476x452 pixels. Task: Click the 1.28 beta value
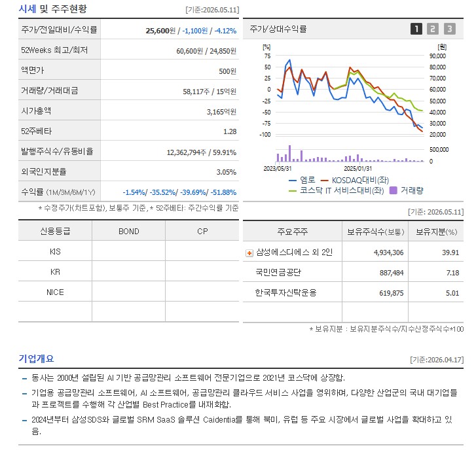(x=230, y=131)
